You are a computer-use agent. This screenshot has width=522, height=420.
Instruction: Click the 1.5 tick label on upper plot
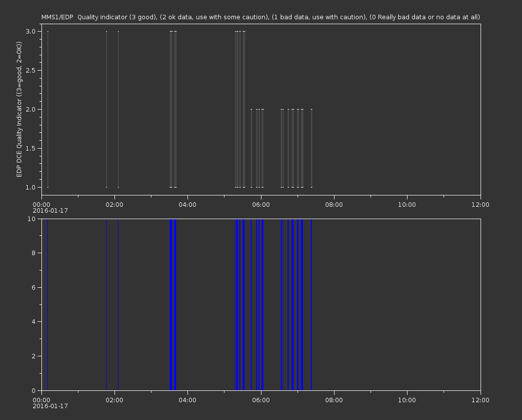click(x=31, y=148)
